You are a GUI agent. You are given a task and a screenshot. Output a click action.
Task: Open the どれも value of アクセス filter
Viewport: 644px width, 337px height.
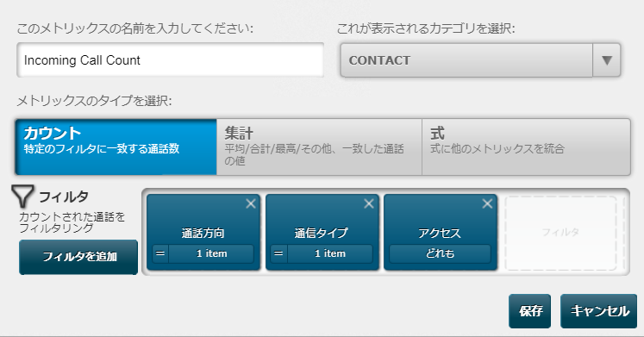pos(440,253)
